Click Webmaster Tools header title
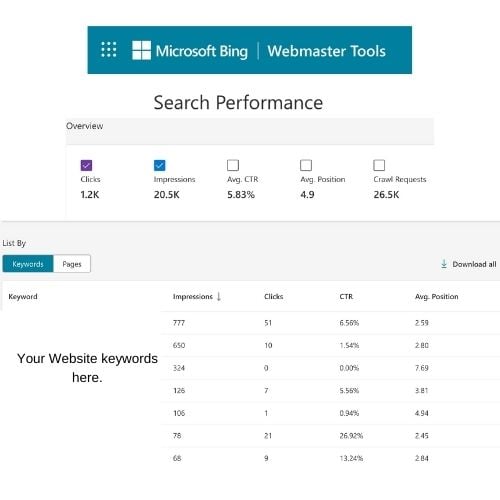The image size is (500, 500). point(326,51)
